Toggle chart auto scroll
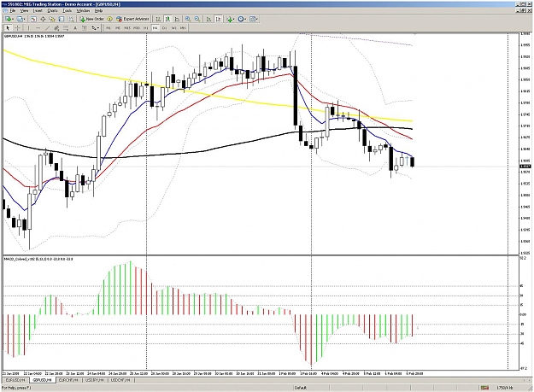The width and height of the screenshot is (534, 392). click(208, 19)
